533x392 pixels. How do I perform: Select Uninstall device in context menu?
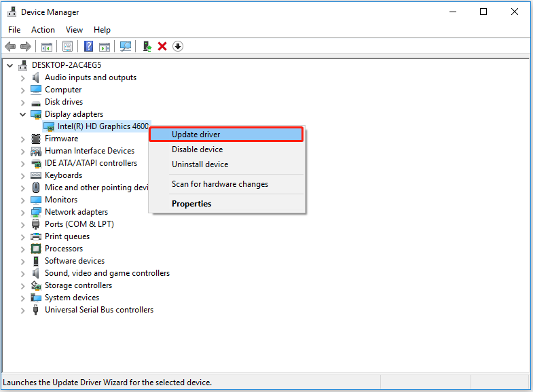pos(200,164)
